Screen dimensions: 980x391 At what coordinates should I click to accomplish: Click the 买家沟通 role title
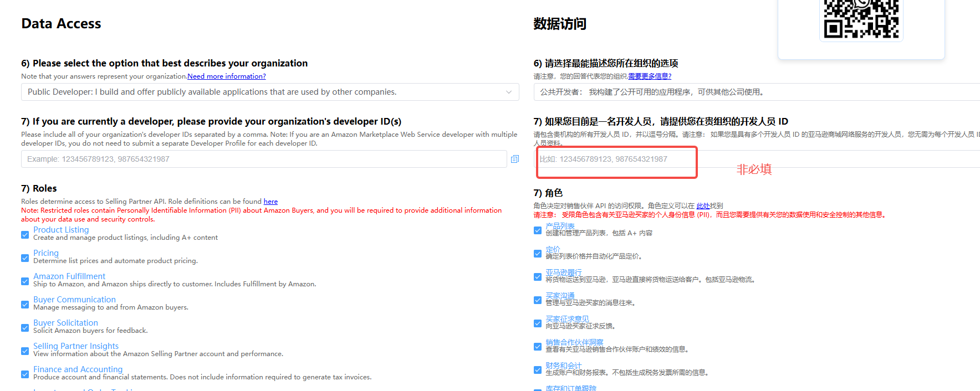(x=560, y=296)
